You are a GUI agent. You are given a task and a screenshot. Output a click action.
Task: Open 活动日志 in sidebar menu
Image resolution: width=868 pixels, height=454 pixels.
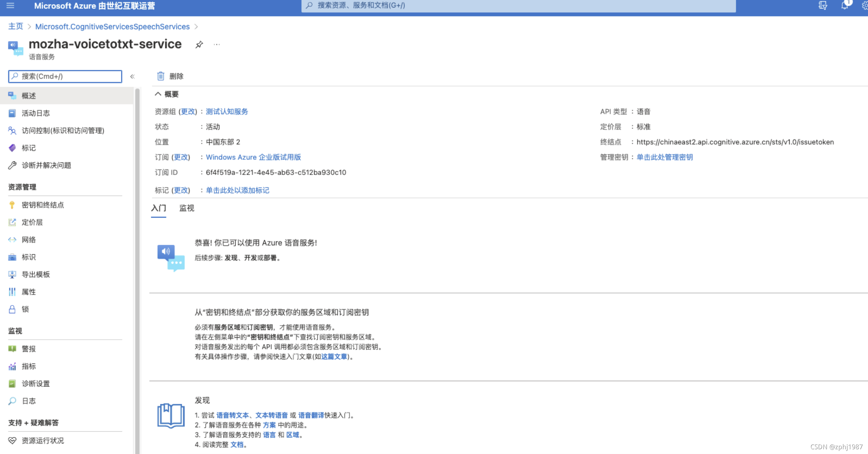(36, 113)
